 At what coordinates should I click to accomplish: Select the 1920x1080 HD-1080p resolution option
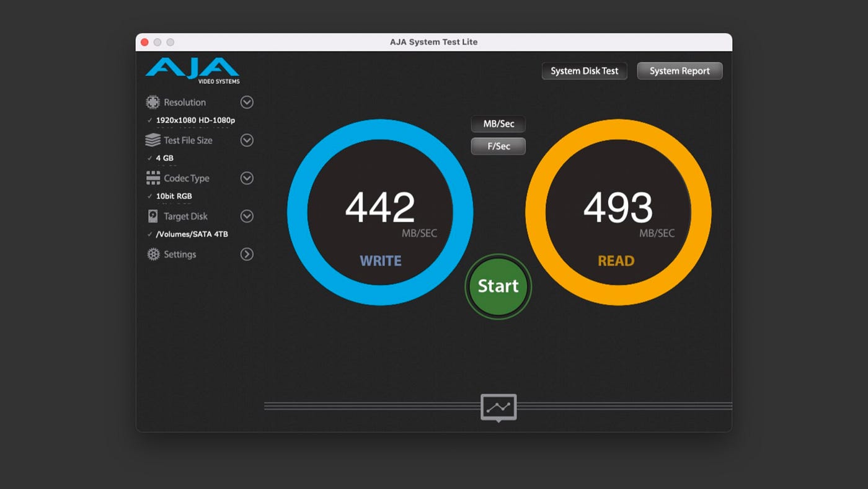point(195,120)
